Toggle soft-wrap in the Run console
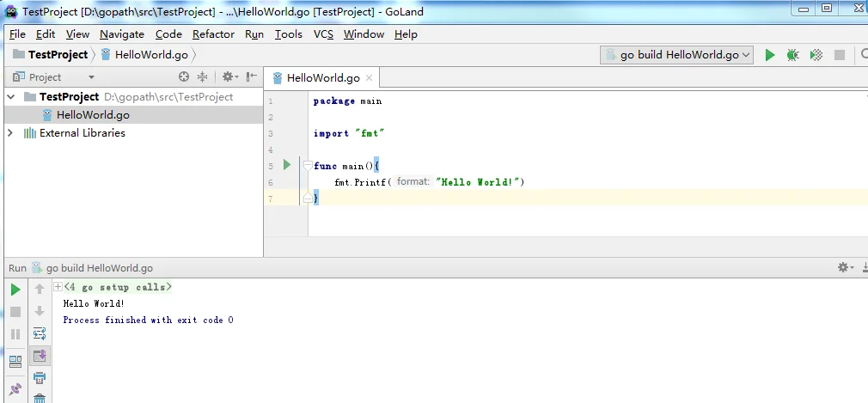Viewport: 868px width, 403px height. (x=40, y=333)
